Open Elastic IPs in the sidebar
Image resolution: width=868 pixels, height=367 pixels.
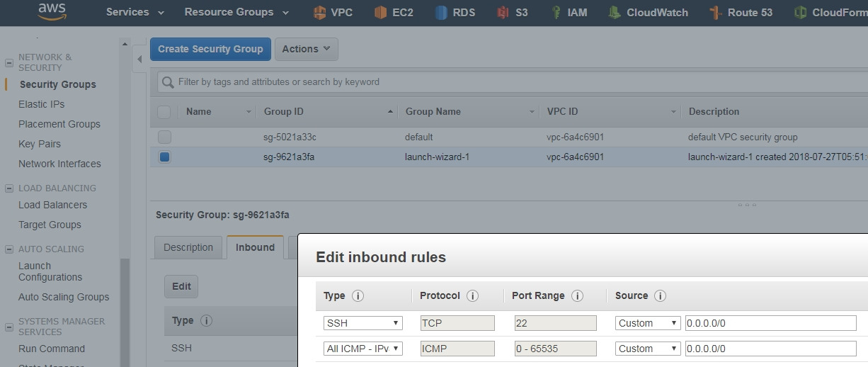coord(41,104)
